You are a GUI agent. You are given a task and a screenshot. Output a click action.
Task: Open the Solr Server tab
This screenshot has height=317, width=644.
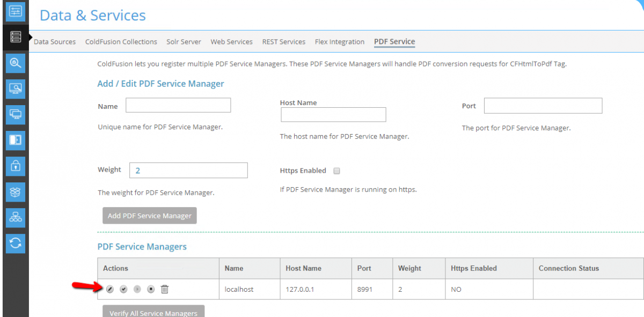[x=184, y=42]
